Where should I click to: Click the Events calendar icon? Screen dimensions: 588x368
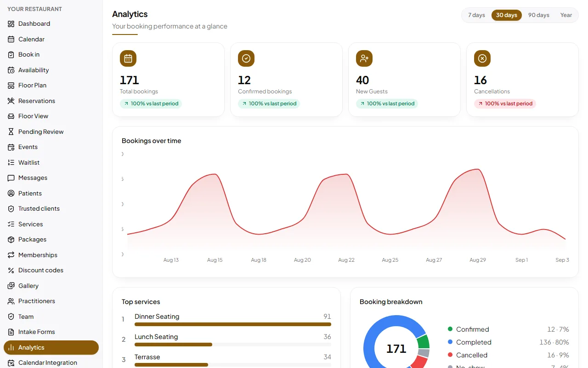pos(11,147)
